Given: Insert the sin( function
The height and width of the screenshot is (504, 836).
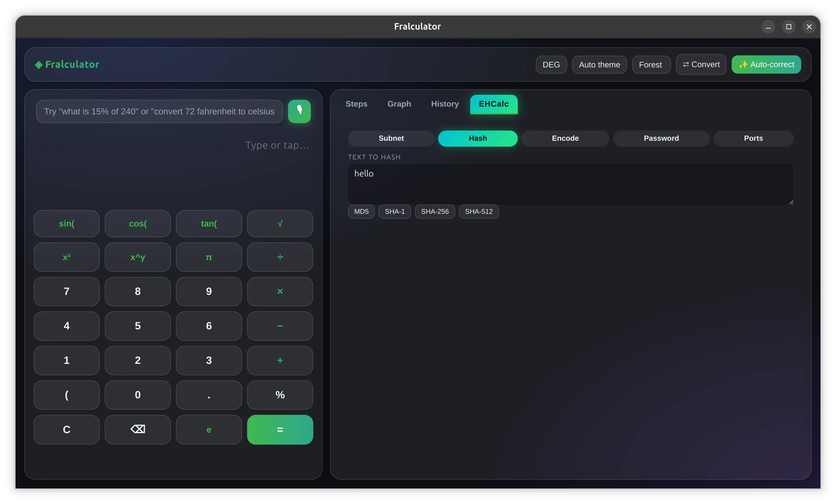Looking at the screenshot, I should coord(67,223).
